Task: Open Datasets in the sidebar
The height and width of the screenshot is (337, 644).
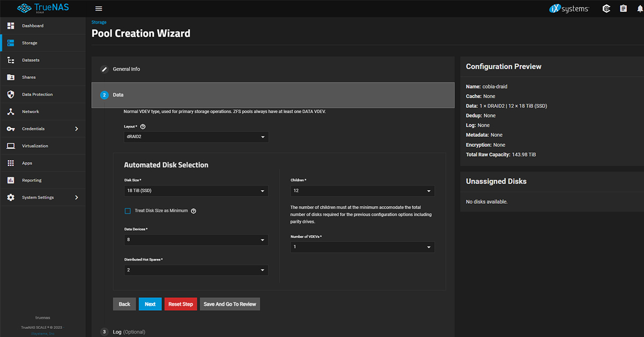Action: click(31, 60)
